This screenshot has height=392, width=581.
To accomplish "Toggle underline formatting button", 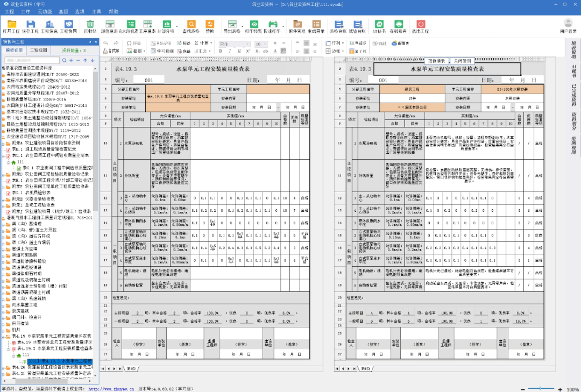I will (239, 51).
